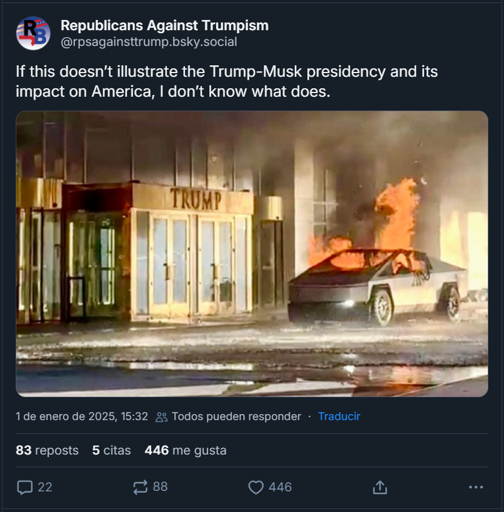The width and height of the screenshot is (504, 512).
Task: Like the post with heart icon
Action: [x=256, y=487]
